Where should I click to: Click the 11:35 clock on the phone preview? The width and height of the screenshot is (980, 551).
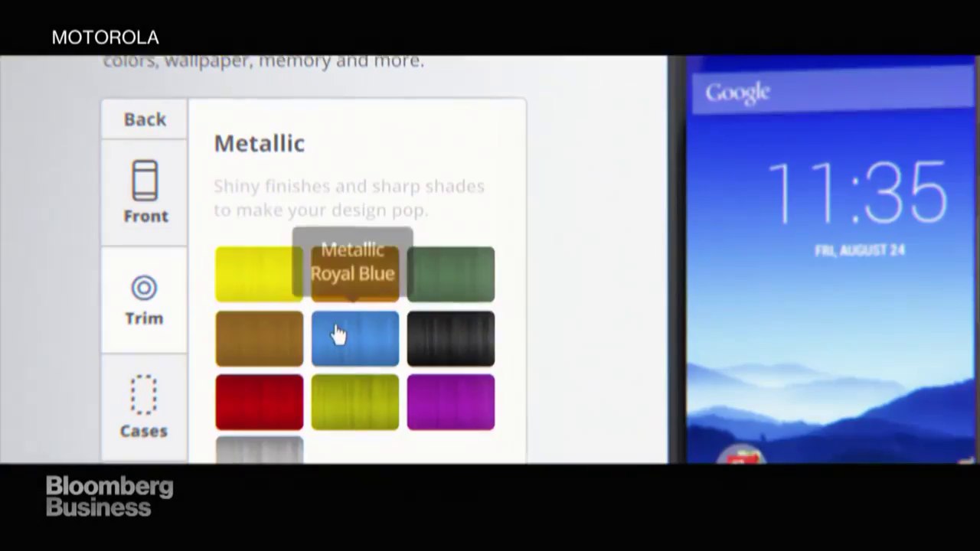click(857, 192)
